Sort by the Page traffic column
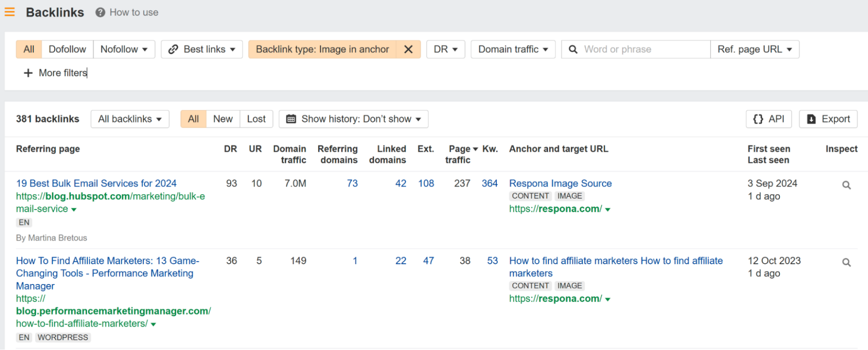Image resolution: width=868 pixels, height=350 pixels. [461, 154]
